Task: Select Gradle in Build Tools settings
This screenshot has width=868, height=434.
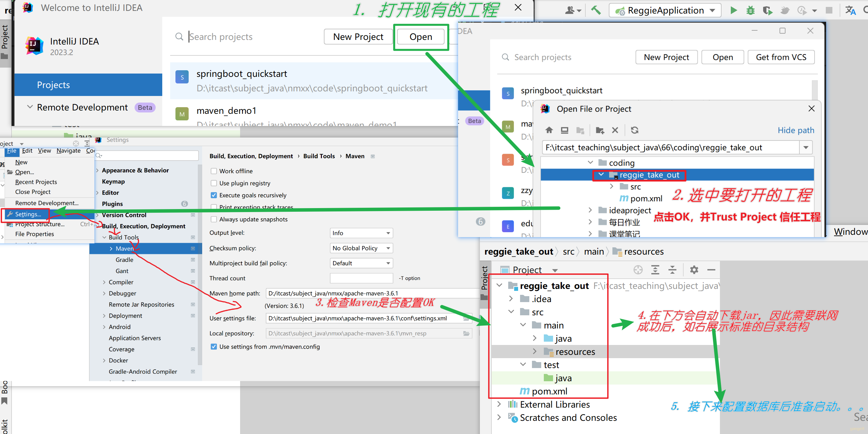Action: pyautogui.click(x=124, y=260)
